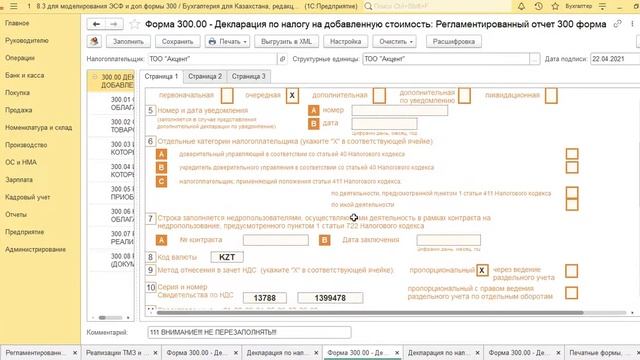
Task: Click Дата заключения input field
Action: tap(449, 240)
